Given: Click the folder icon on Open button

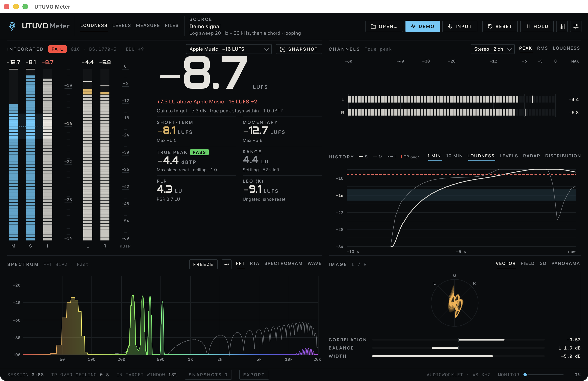Looking at the screenshot, I should [373, 27].
